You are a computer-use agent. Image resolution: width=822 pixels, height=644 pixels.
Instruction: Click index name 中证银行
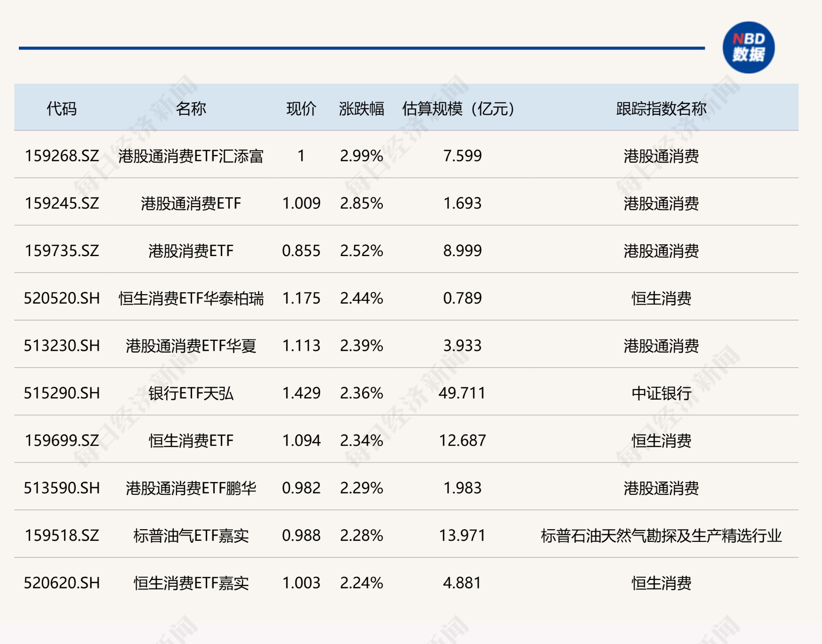[661, 393]
